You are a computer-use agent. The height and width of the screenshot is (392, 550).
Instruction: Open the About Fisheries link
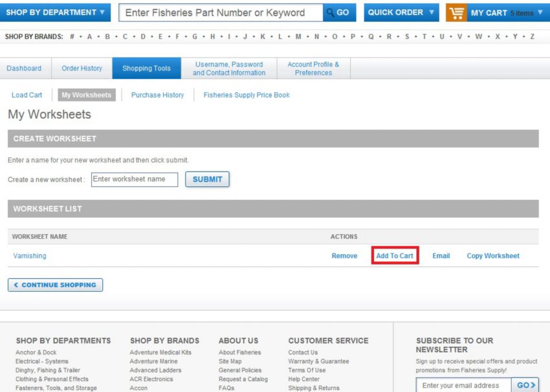(x=240, y=353)
